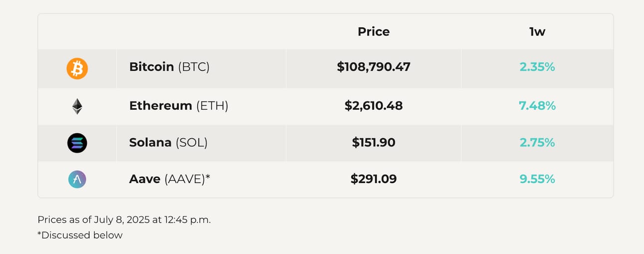The width and height of the screenshot is (644, 254).
Task: Click the 1w column header
Action: point(537,31)
